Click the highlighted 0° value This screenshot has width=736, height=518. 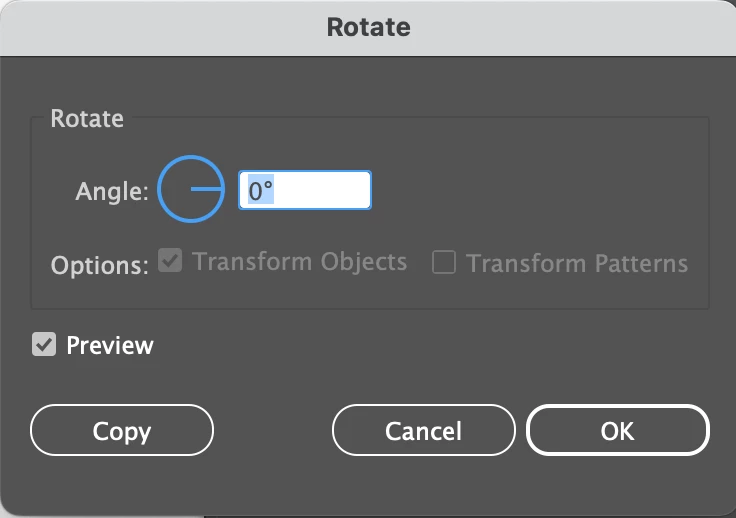point(261,191)
